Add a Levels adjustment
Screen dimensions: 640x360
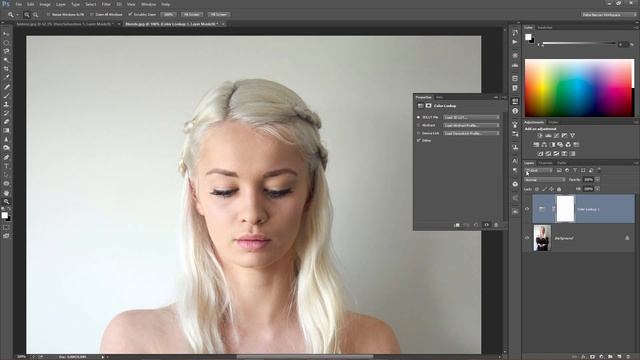[x=548, y=136]
